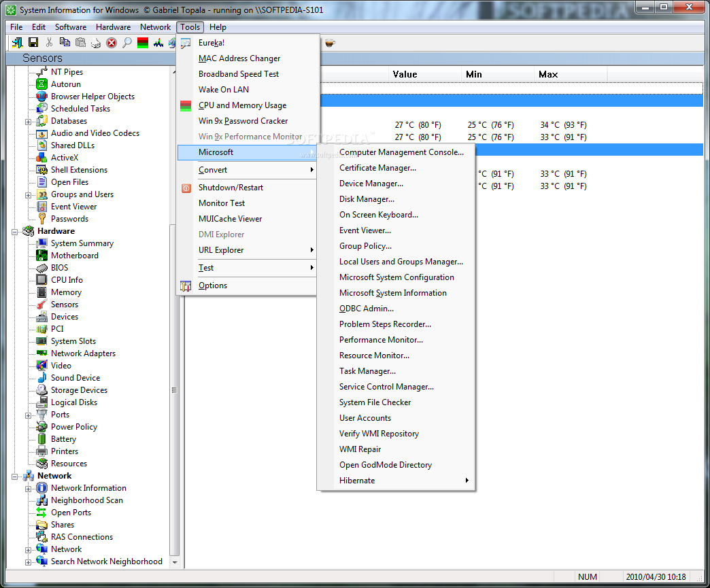The height and width of the screenshot is (588, 710).
Task: Click the Save floppy disk icon
Action: point(33,43)
